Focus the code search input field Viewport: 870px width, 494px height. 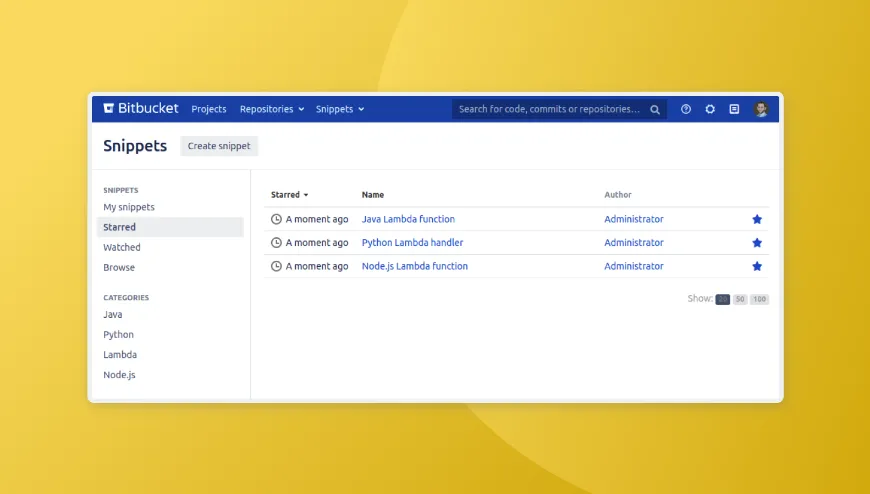pyautogui.click(x=548, y=109)
